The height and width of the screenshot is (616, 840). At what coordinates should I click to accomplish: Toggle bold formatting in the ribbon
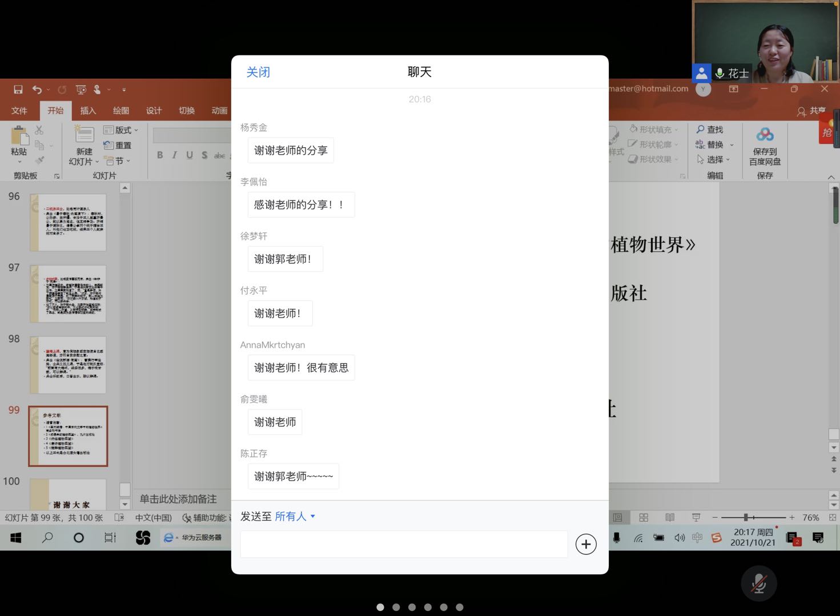(160, 155)
